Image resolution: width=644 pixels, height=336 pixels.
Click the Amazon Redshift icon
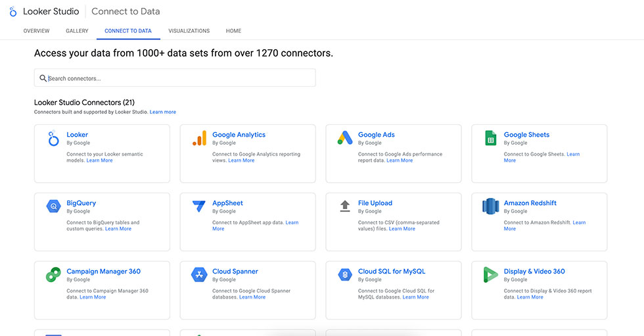[490, 206]
